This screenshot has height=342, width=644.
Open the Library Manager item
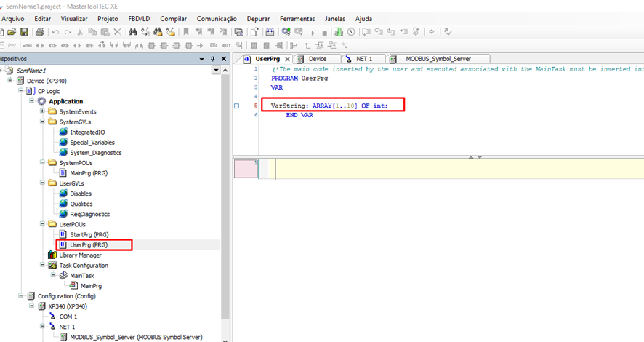[79, 255]
